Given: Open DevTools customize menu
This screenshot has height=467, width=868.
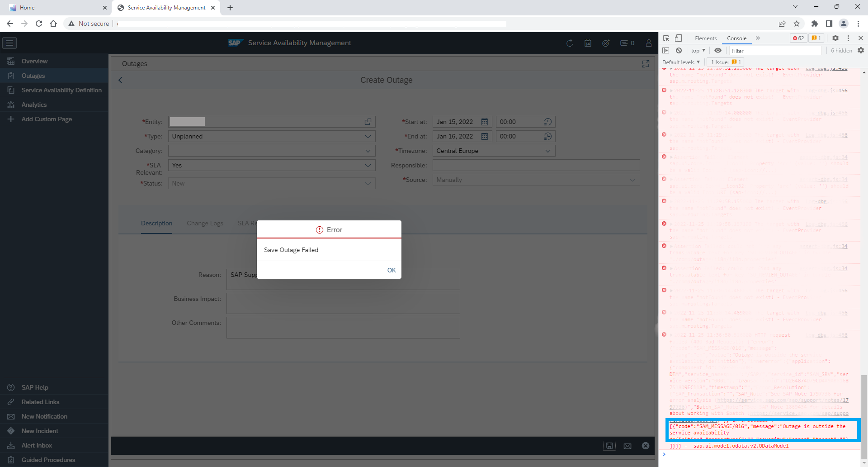Looking at the screenshot, I should 848,38.
